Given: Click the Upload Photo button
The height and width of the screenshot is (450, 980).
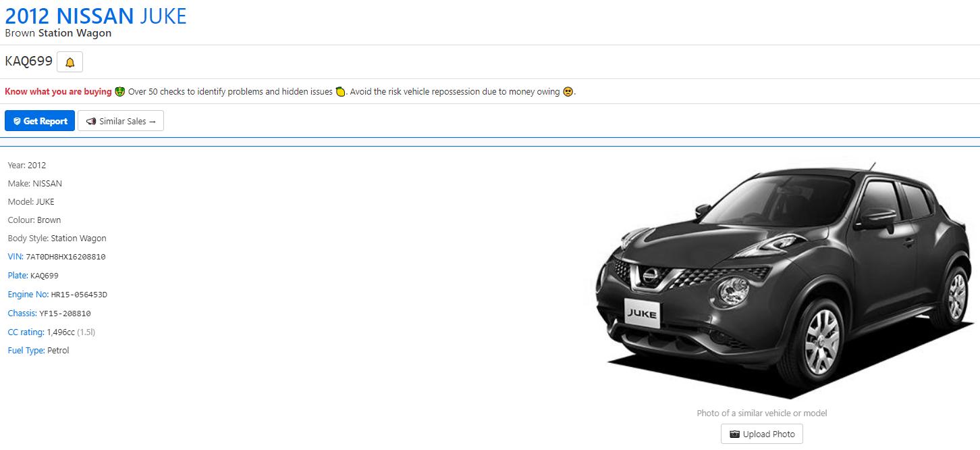Looking at the screenshot, I should point(762,434).
